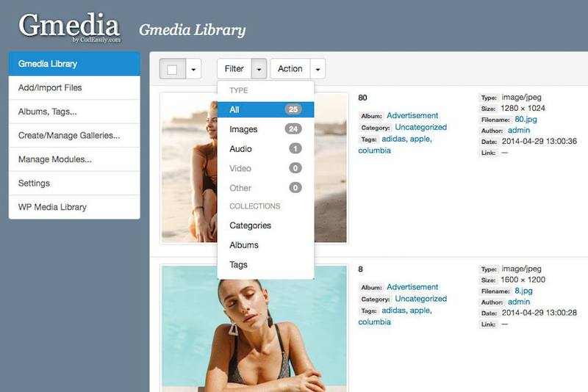Click the Audio count badge 1

pos(295,148)
